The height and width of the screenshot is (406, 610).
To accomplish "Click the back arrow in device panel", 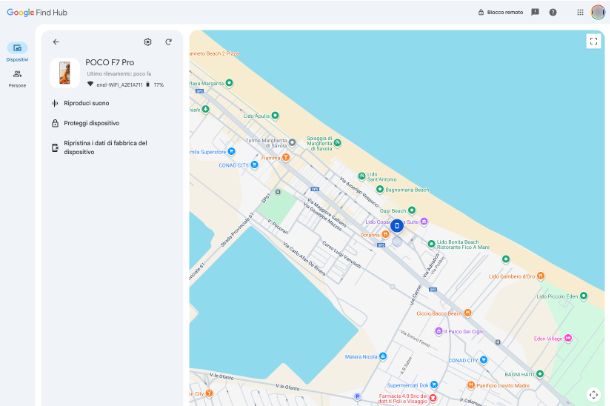I will 56,42.
